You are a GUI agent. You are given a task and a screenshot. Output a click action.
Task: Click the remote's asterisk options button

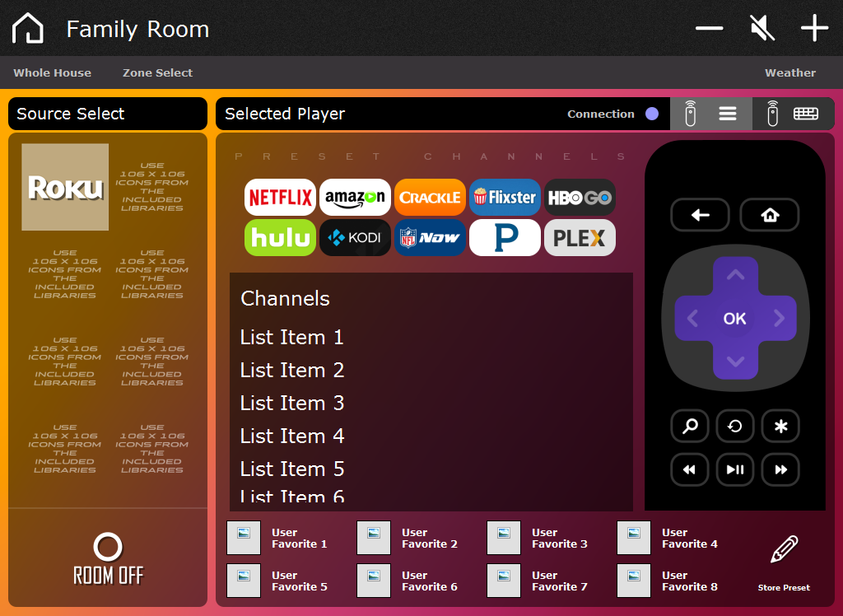(x=780, y=426)
